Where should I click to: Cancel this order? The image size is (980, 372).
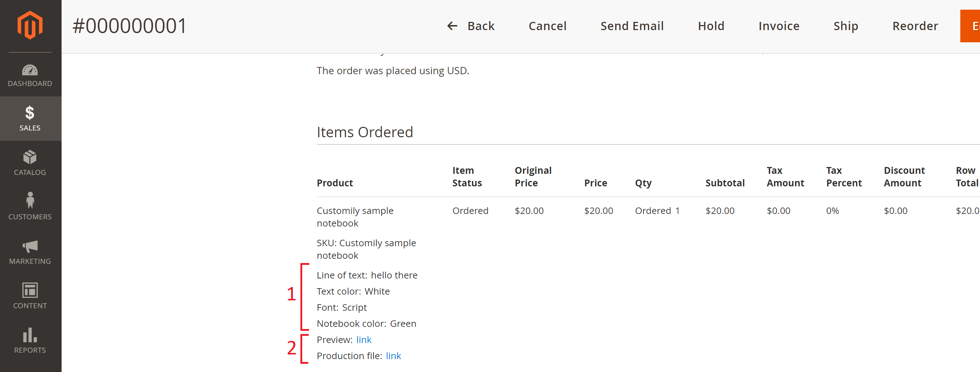click(x=547, y=26)
